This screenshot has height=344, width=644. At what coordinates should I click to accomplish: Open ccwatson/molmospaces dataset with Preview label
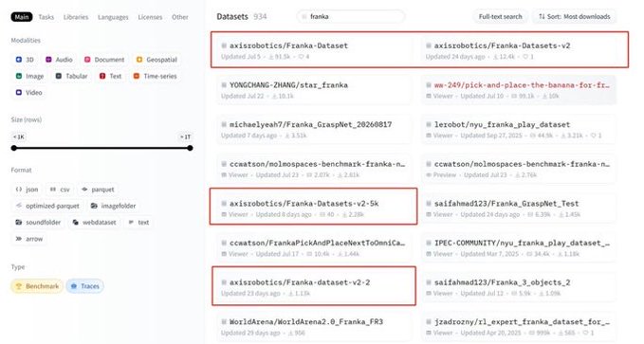pyautogui.click(x=518, y=169)
